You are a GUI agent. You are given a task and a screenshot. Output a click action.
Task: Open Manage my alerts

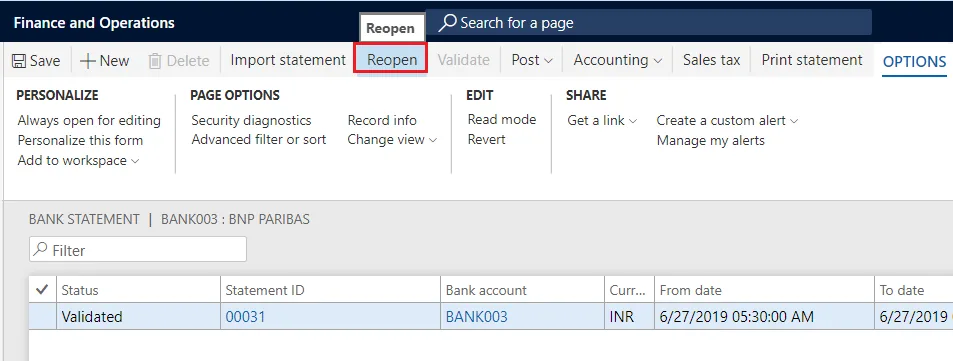pyautogui.click(x=710, y=140)
